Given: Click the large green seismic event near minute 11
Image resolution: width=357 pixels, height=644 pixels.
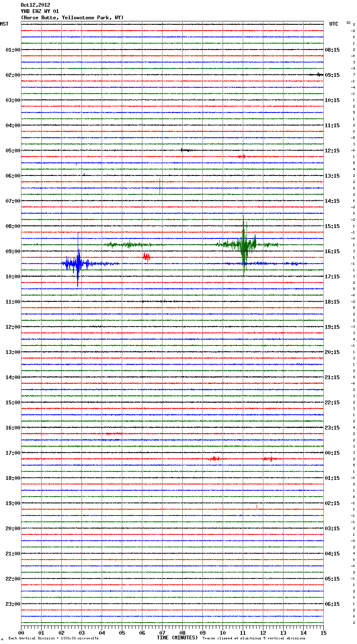Looking at the screenshot, I should pos(244,245).
